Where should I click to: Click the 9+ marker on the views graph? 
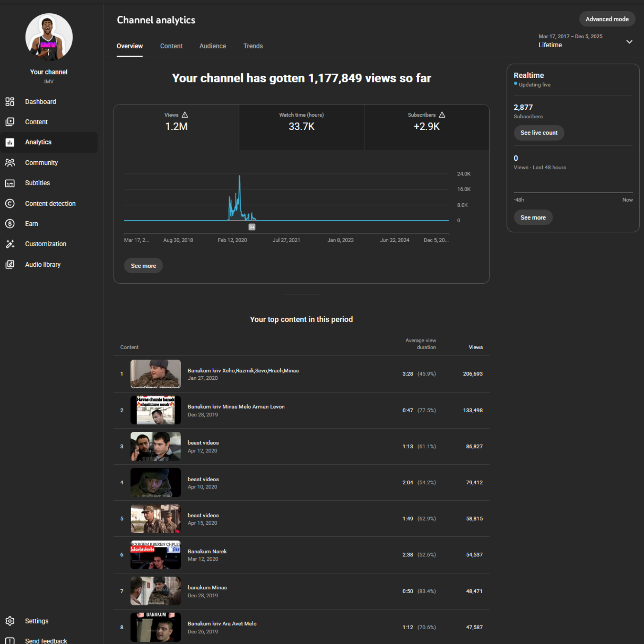coord(252,227)
